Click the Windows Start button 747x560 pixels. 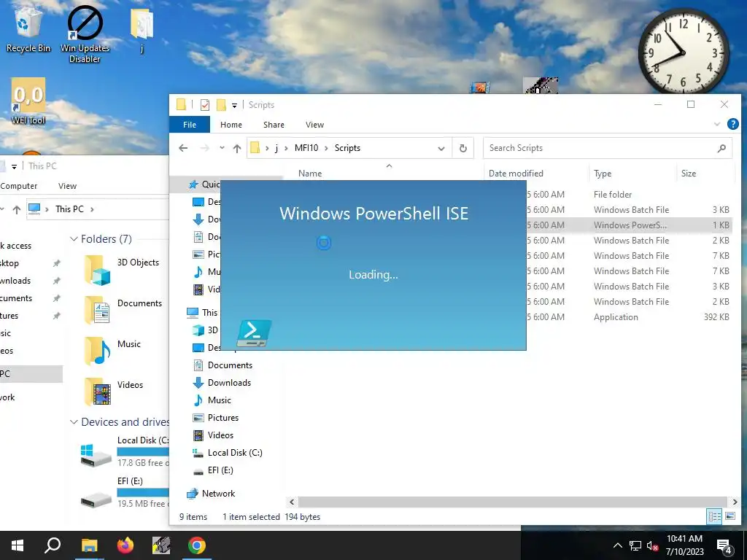[18, 545]
